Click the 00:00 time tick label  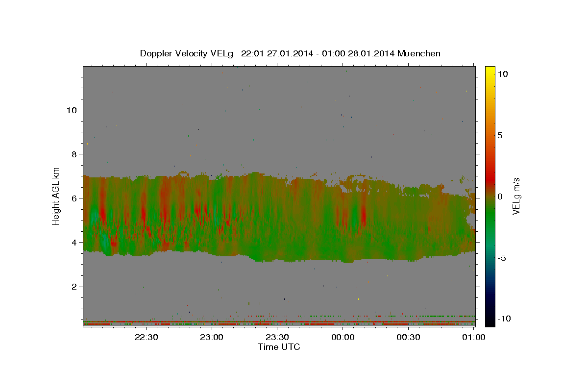tap(343, 337)
